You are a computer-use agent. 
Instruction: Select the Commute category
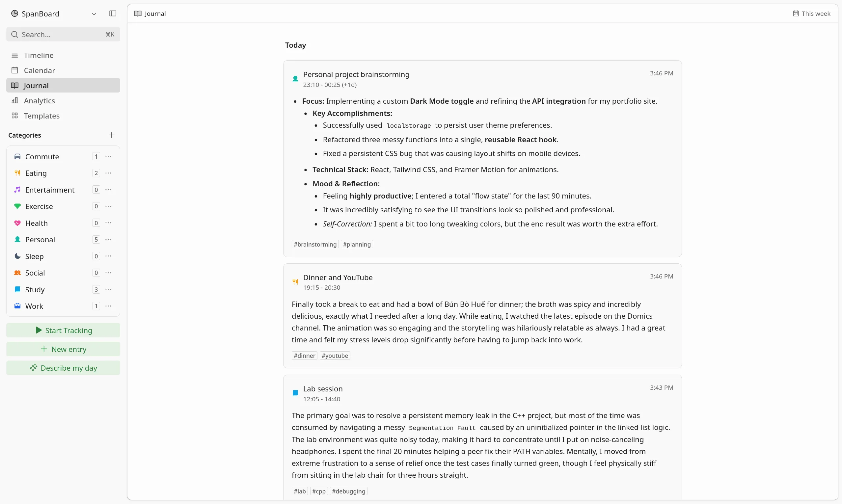click(42, 157)
